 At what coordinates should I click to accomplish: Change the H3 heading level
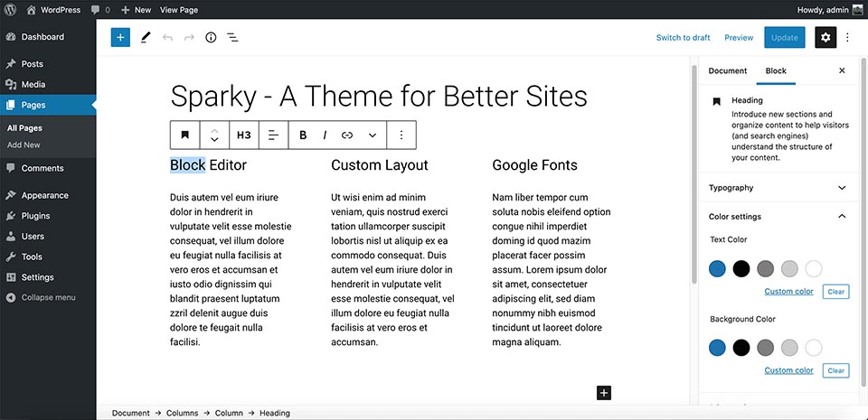pyautogui.click(x=243, y=135)
